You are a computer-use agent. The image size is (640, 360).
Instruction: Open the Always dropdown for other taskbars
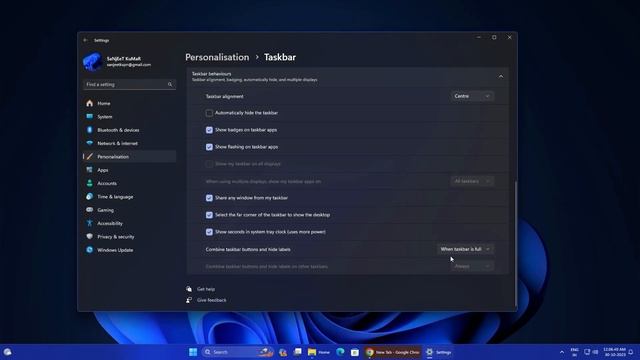(472, 266)
